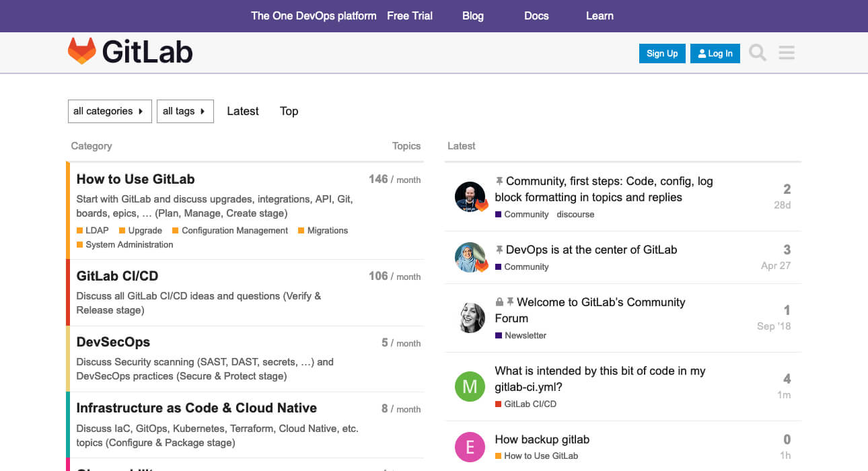Select the Latest tab
The image size is (868, 471).
coord(242,111)
